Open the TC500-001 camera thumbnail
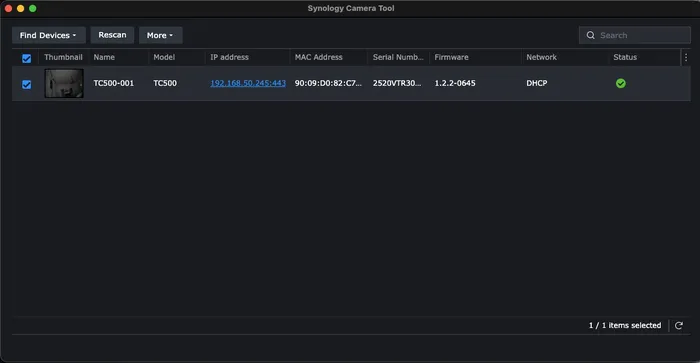 pos(64,83)
